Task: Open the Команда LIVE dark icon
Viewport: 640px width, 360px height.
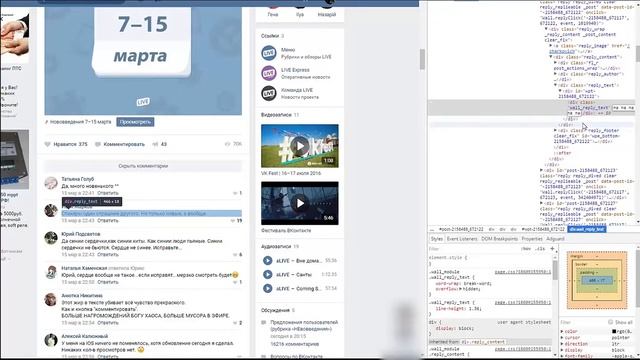Action: (x=269, y=93)
